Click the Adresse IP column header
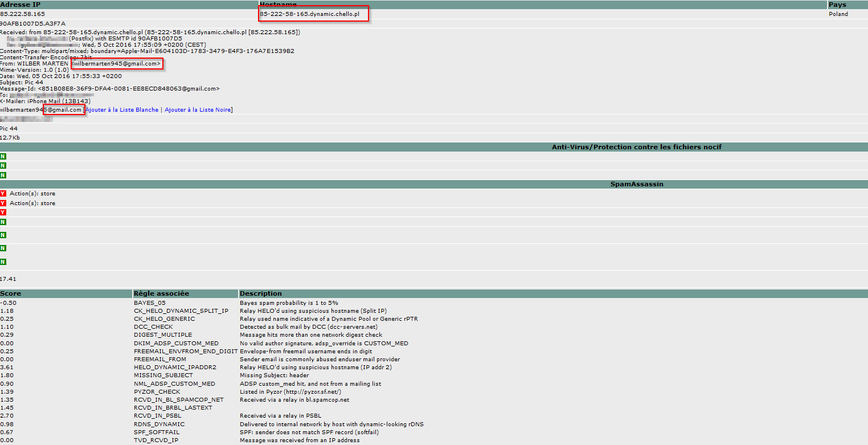Image resolution: width=868 pixels, height=445 pixels. pos(20,5)
